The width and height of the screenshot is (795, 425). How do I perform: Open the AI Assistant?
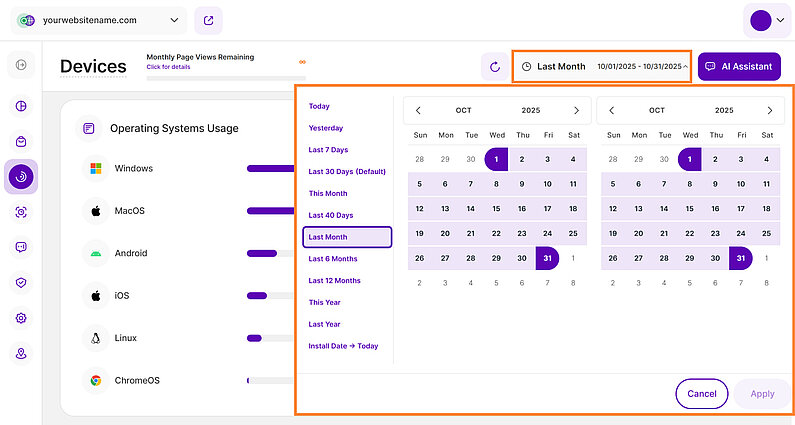coord(739,67)
